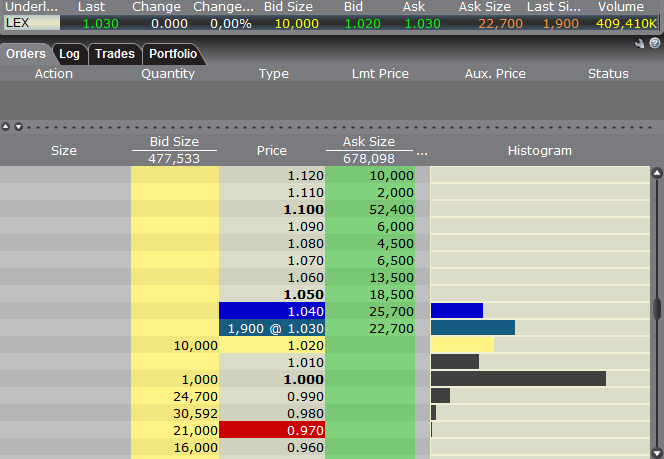Click the Ask Size column header
The image size is (664, 459).
[369, 141]
